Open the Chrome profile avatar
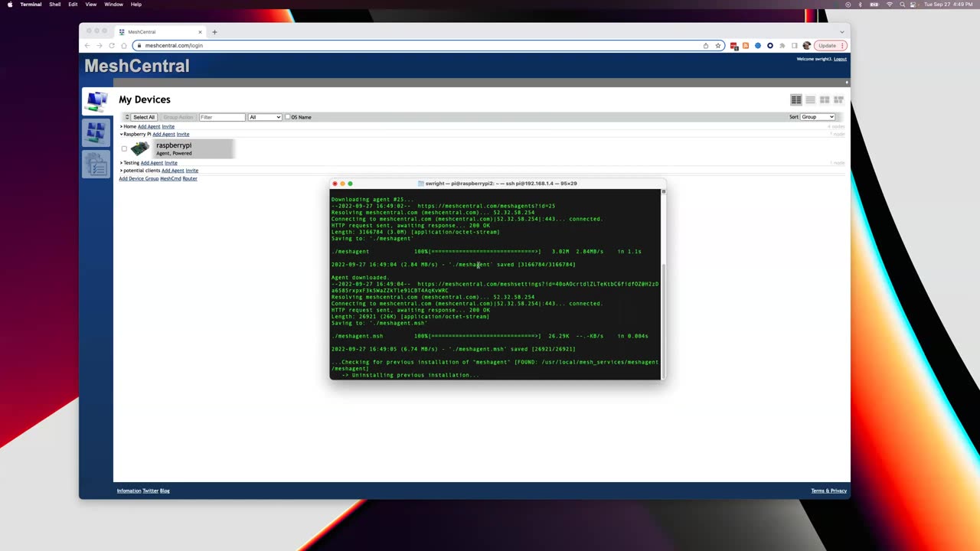The width and height of the screenshot is (980, 551). [806, 45]
